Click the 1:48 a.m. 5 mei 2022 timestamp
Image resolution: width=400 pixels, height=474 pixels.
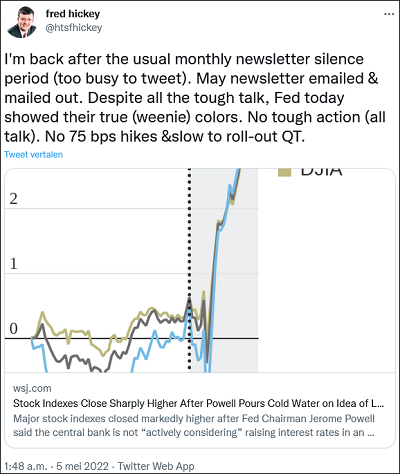tap(56, 466)
